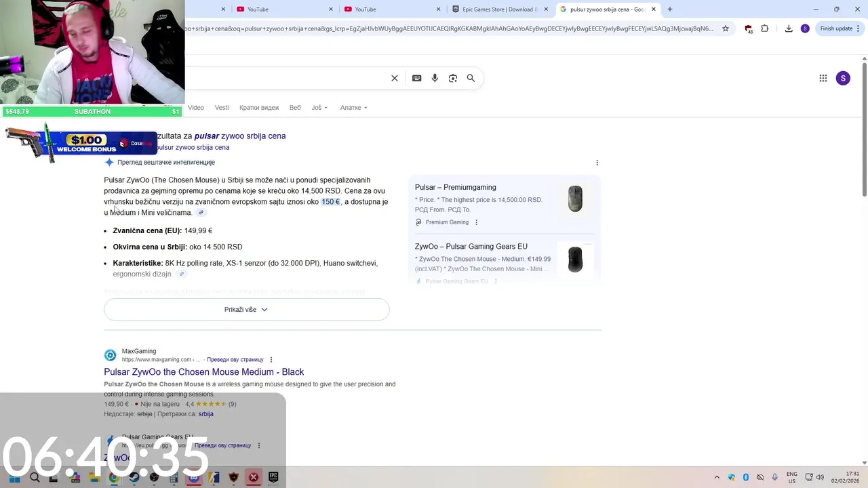Open taskbar Search
The width and height of the screenshot is (868, 488).
35,477
